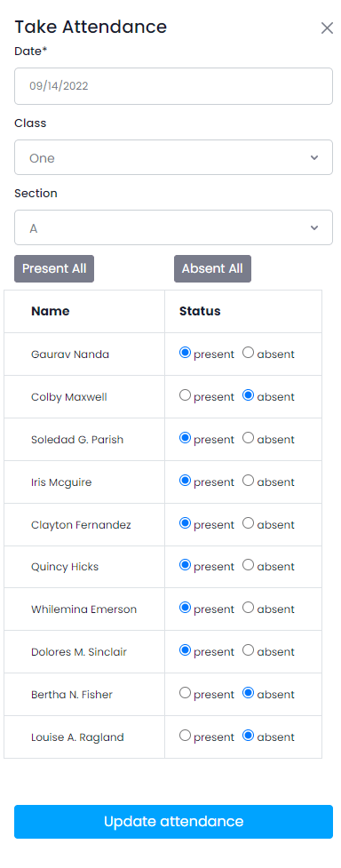
Task: Select present for Bertha N. Fisher
Action: coord(185,693)
